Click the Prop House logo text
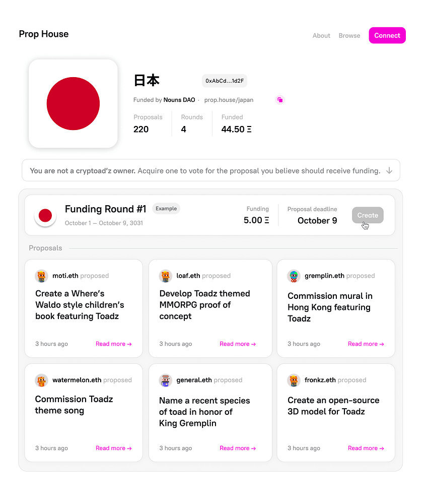 click(x=44, y=34)
